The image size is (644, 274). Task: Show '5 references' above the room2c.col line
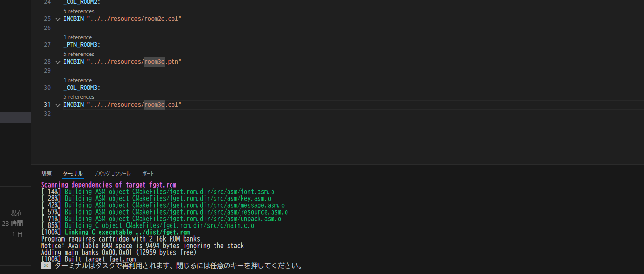coord(79,11)
